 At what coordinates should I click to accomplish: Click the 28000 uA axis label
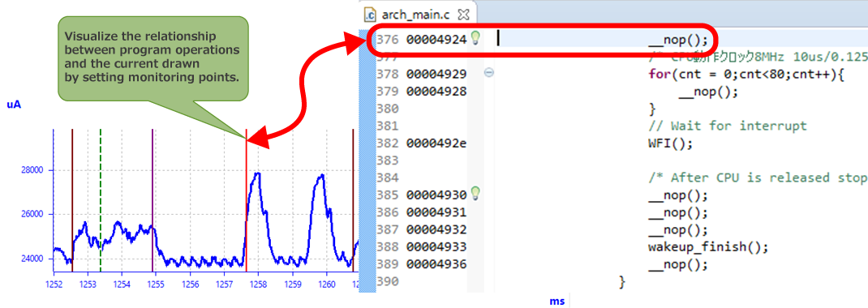(x=32, y=170)
